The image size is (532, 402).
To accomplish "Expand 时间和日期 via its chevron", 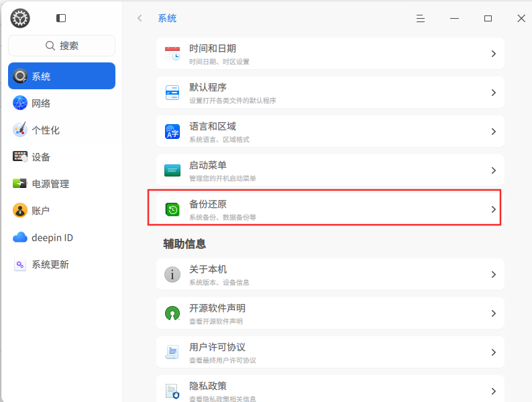I will click(x=494, y=54).
